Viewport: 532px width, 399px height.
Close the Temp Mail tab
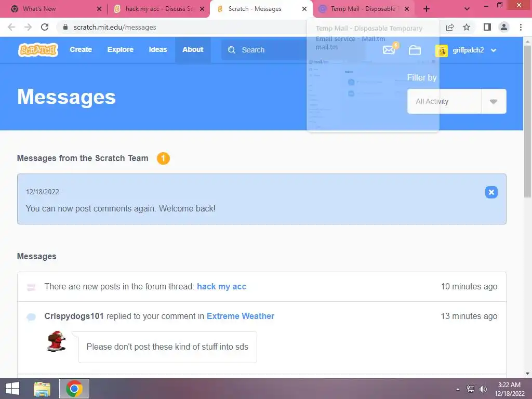tap(407, 9)
